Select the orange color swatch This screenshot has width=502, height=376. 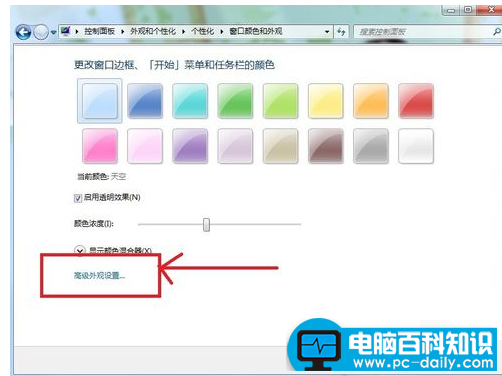pyautogui.click(x=371, y=101)
